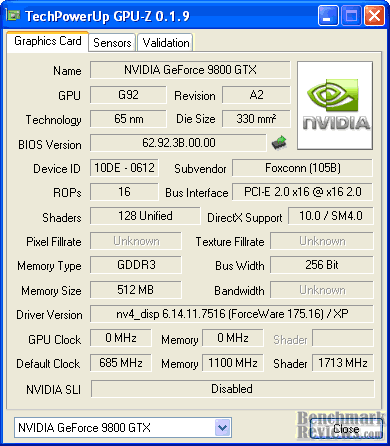The width and height of the screenshot is (390, 446).
Task: Click the Driver Version label
Action: coord(49,315)
